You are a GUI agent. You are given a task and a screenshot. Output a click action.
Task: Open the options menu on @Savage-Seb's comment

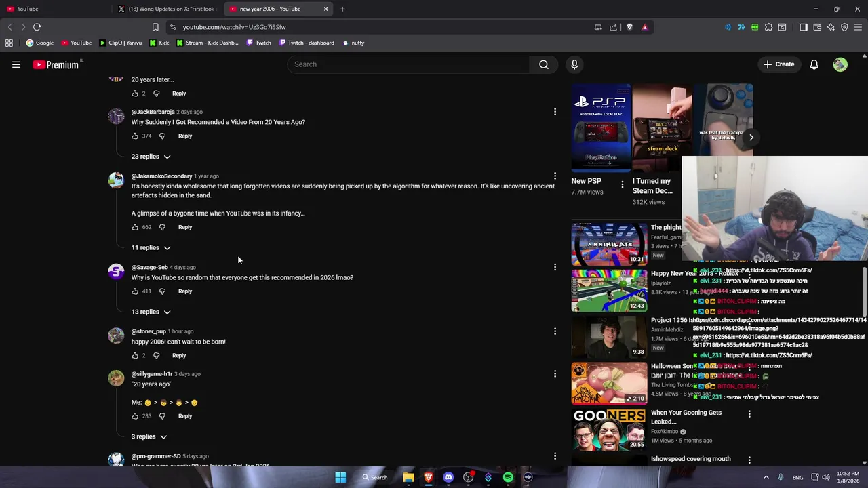click(555, 267)
